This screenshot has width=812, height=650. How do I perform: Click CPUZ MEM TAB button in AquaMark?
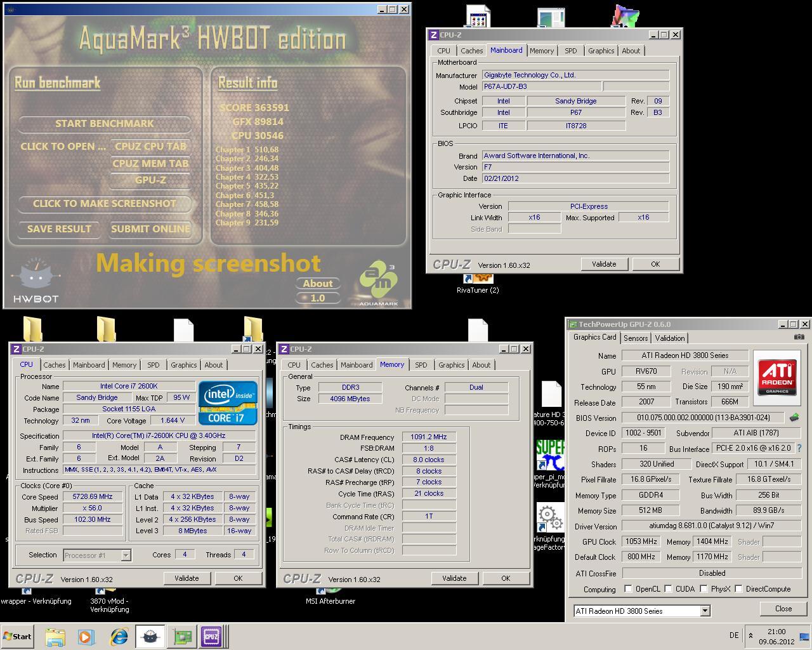[150, 163]
